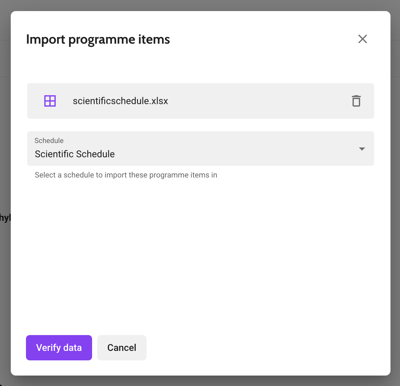400x386 pixels.
Task: Select the scientificschedule.xlsx file name
Action: click(x=120, y=101)
